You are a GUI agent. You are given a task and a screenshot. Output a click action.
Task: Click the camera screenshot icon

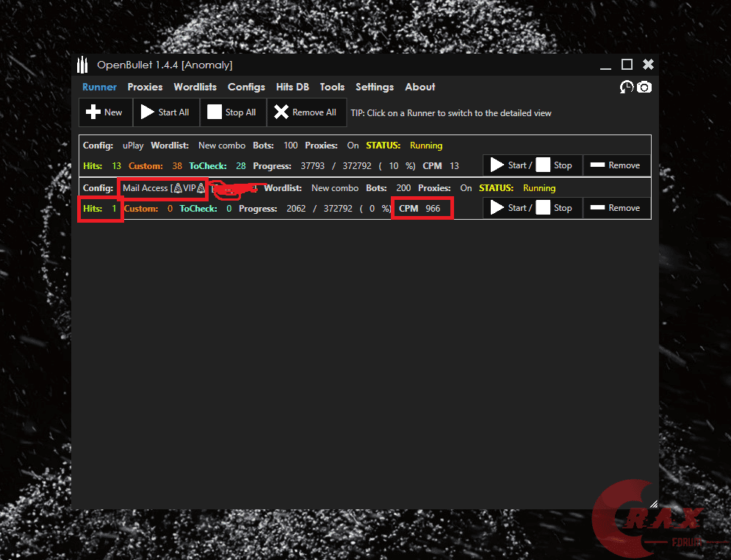click(x=644, y=87)
